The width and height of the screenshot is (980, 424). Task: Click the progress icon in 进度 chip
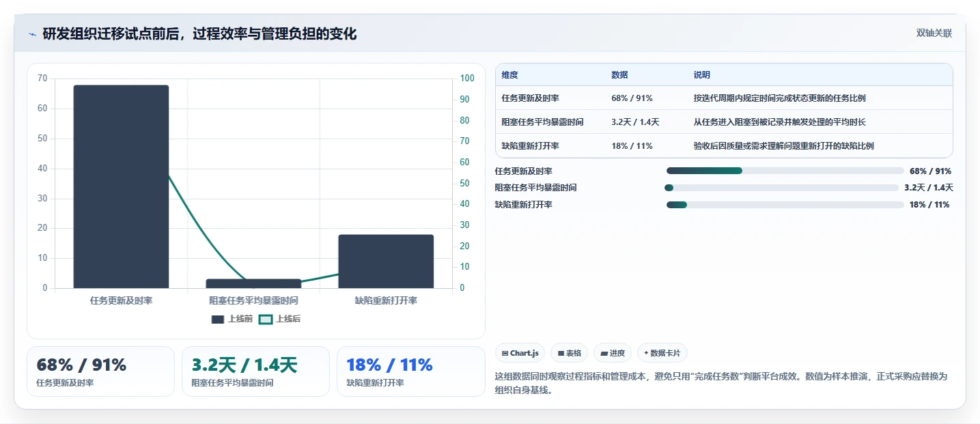[x=604, y=354]
